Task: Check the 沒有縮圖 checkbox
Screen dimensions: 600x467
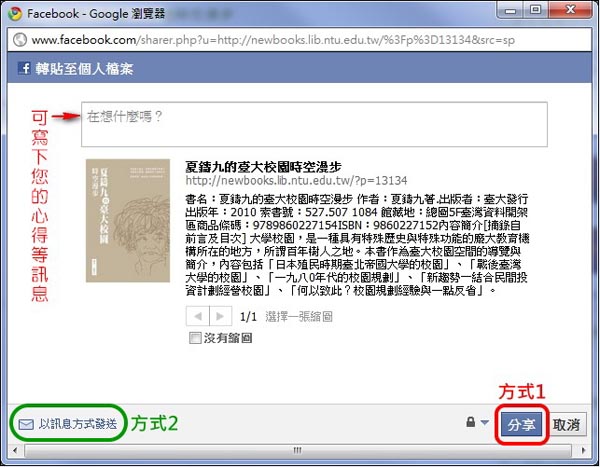Action: point(195,338)
